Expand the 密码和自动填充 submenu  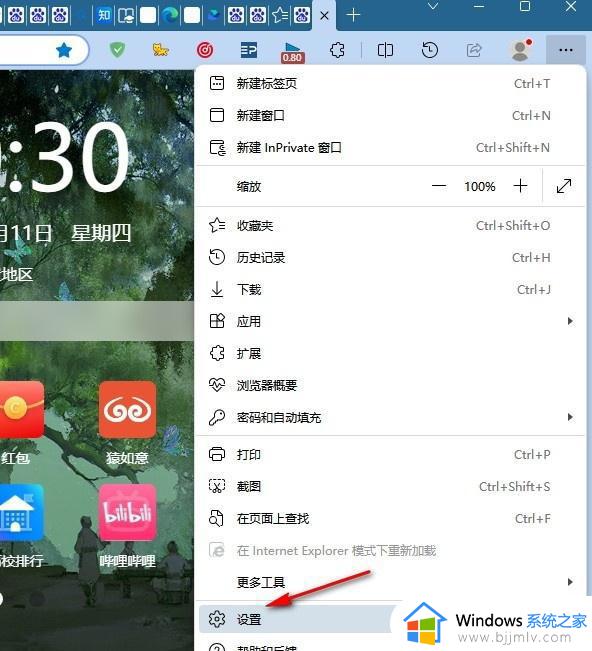point(390,417)
